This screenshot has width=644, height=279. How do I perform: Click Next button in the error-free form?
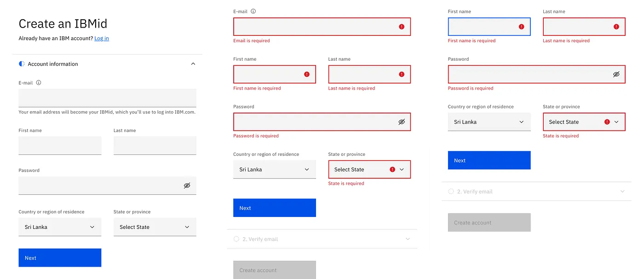point(60,258)
